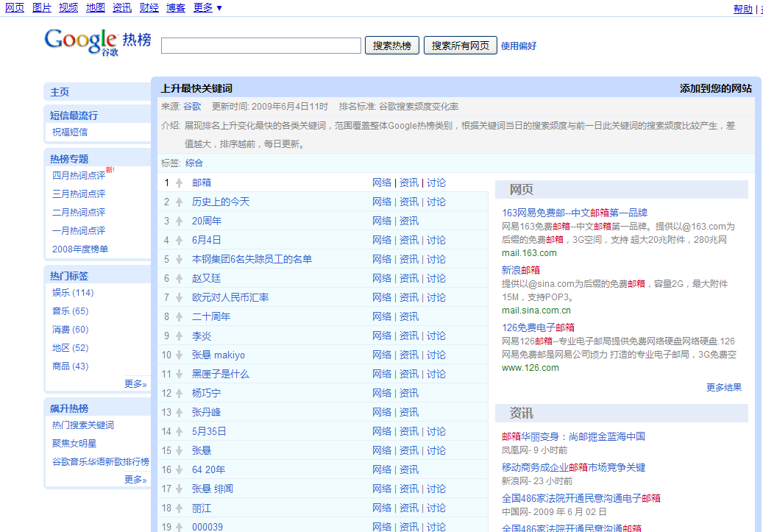Open the 163网易免费邮 search result
This screenshot has width=763, height=532.
coord(575,213)
